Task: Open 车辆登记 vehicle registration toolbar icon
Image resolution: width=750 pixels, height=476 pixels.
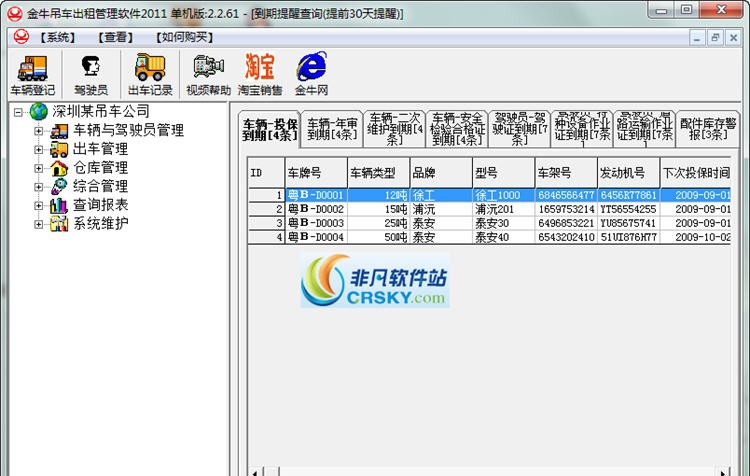Action: pyautogui.click(x=33, y=75)
